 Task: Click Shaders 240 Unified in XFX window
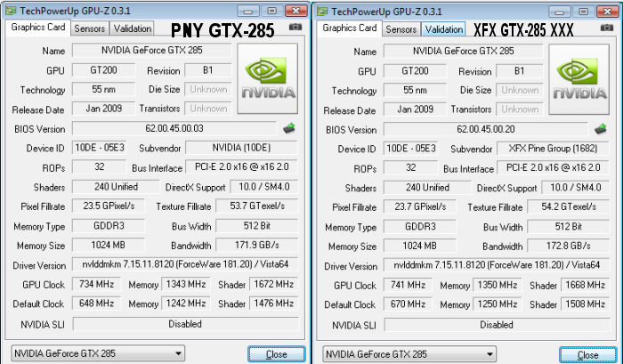[427, 188]
